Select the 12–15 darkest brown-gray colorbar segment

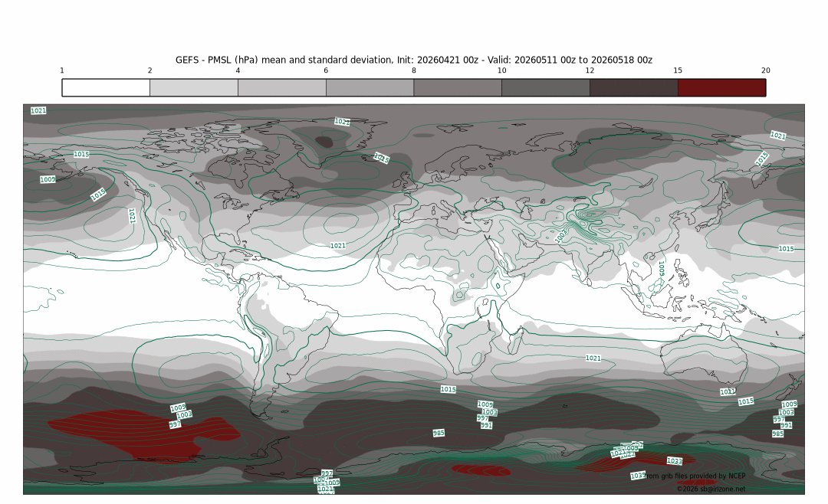pos(633,87)
